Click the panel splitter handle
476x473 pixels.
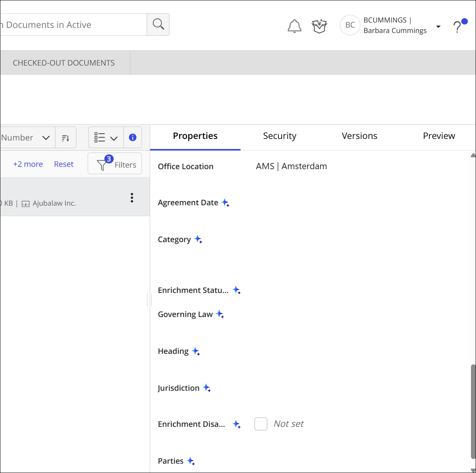pyautogui.click(x=150, y=300)
